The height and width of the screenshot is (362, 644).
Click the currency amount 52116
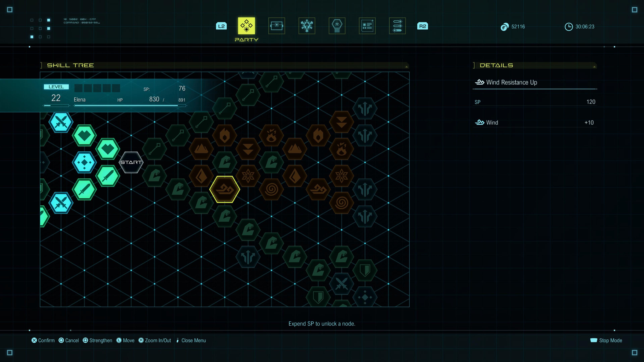(518, 26)
